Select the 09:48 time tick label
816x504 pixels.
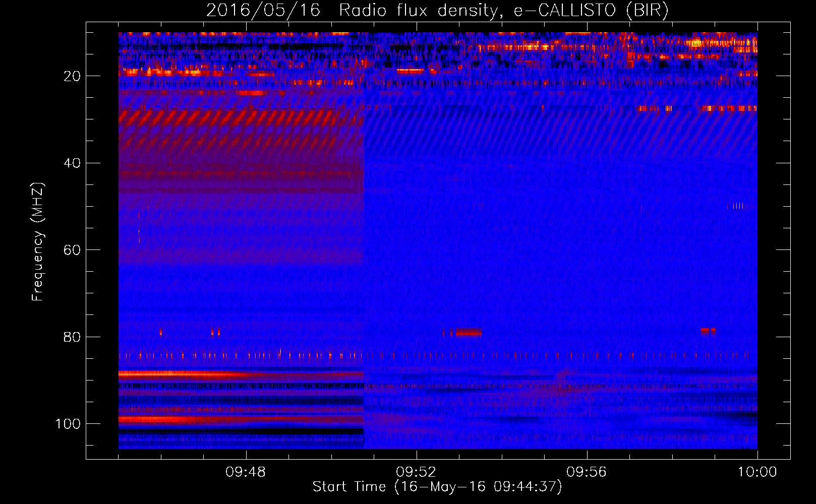246,472
